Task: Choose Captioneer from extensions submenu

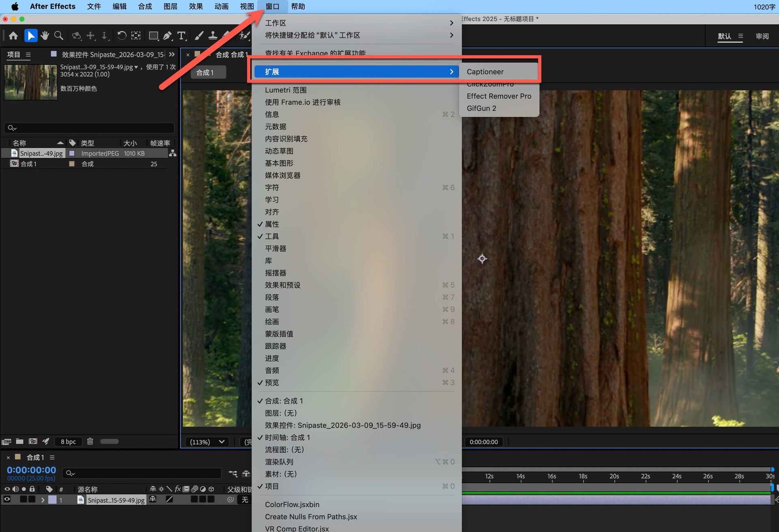Action: 485,72
